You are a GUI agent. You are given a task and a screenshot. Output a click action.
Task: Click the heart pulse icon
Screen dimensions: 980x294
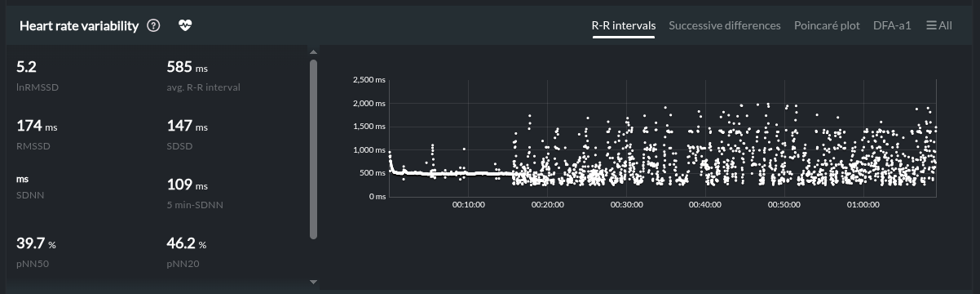185,25
